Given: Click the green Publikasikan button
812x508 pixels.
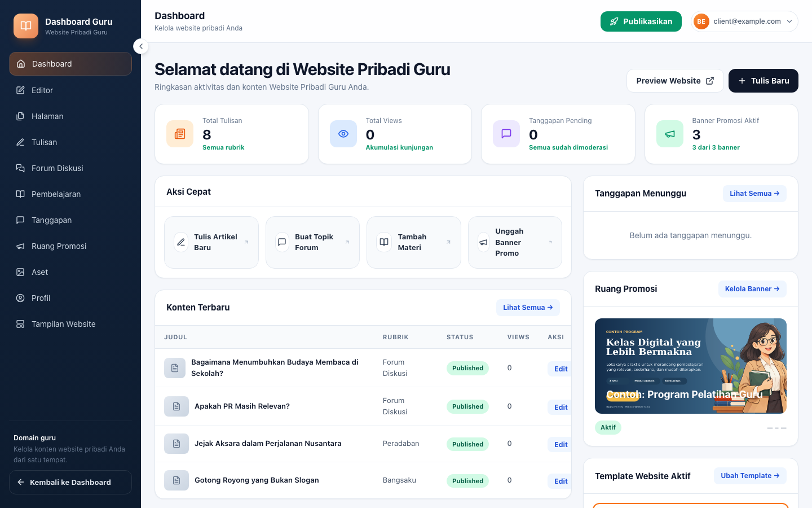Looking at the screenshot, I should pos(641,21).
